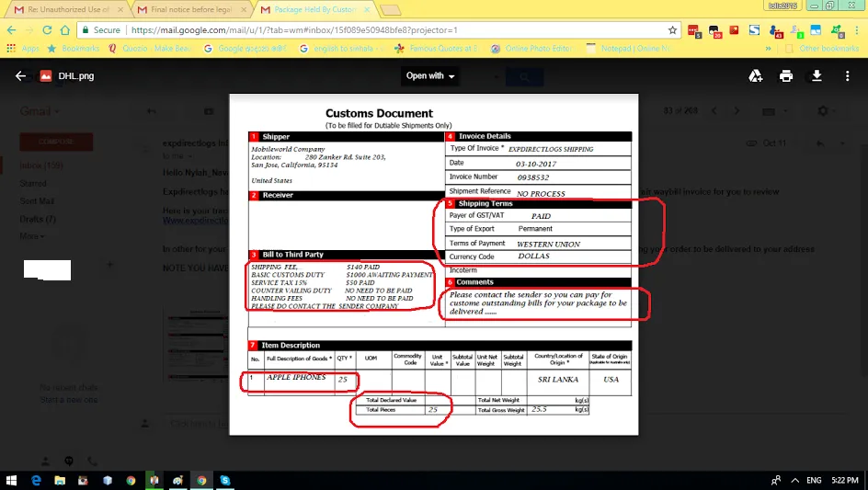Viewport: 868px width, 490px height.
Task: Open Windows Start menu
Action: (x=11, y=480)
